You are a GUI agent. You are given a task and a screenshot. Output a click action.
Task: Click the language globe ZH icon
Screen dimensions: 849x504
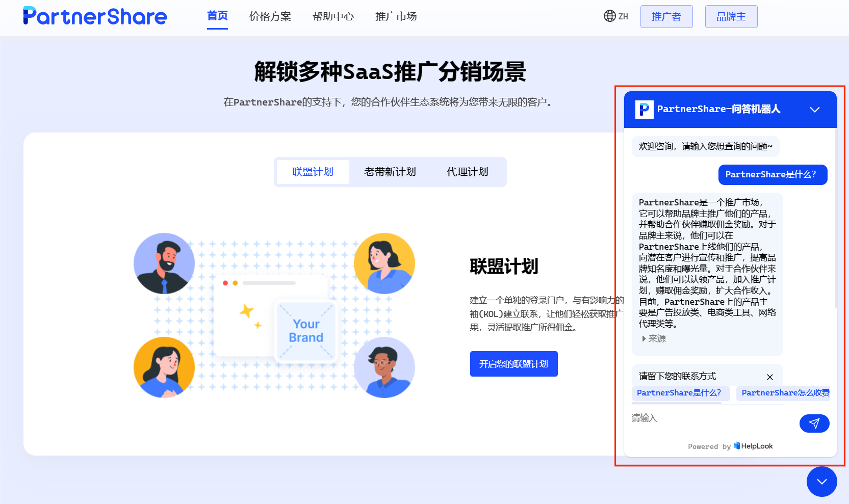tap(610, 16)
